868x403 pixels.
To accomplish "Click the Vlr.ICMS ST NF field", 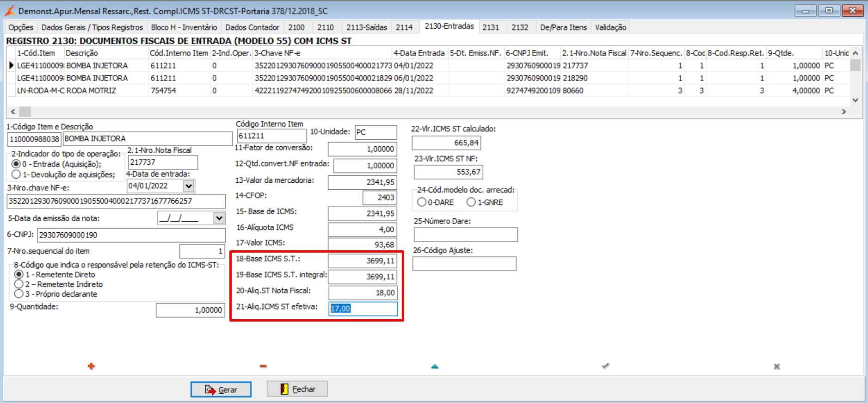I will (449, 172).
